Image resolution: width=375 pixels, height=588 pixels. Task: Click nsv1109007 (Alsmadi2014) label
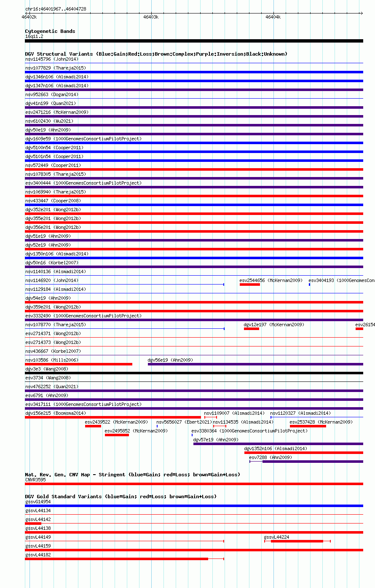[235, 413]
